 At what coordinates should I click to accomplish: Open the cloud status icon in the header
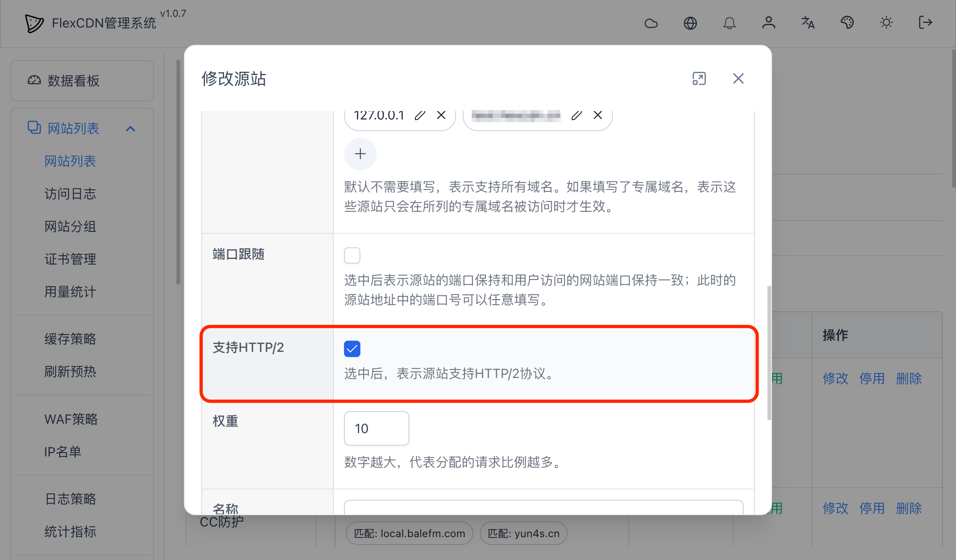point(651,23)
